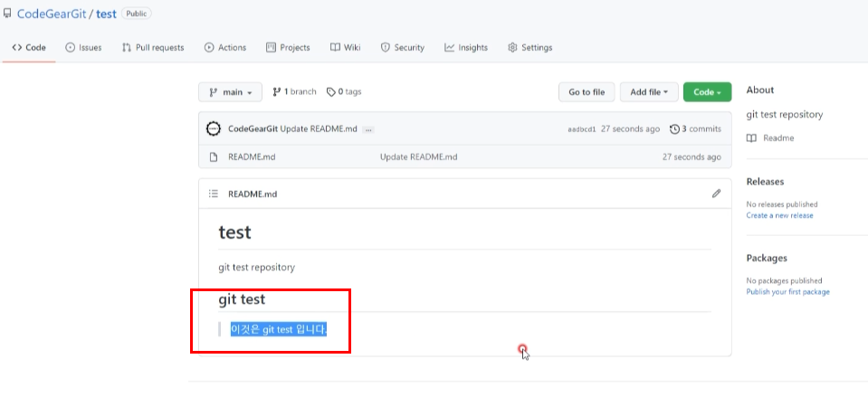Open README.md in the file list

[252, 157]
